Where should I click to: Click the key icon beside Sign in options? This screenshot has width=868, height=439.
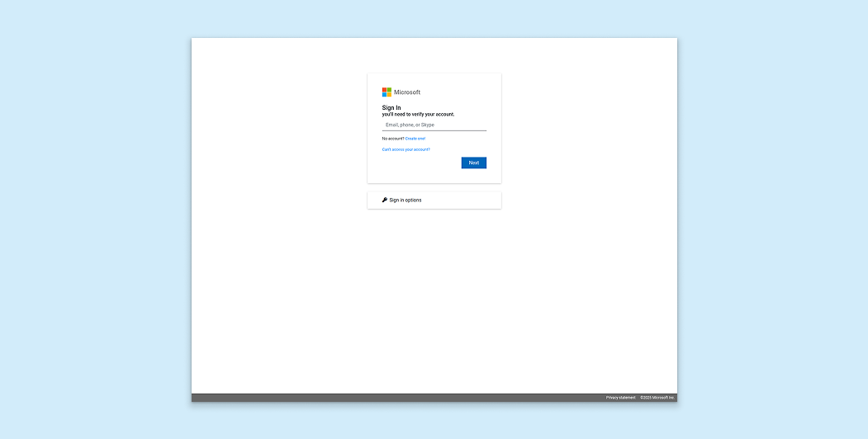(x=385, y=200)
